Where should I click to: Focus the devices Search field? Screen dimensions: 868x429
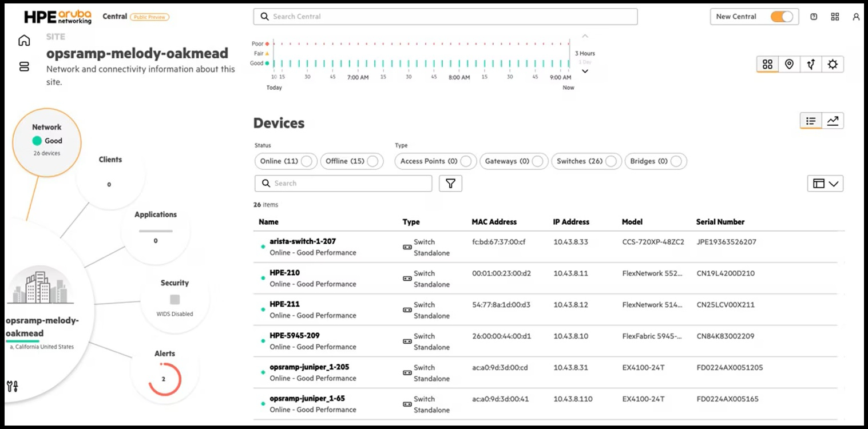[x=343, y=183]
